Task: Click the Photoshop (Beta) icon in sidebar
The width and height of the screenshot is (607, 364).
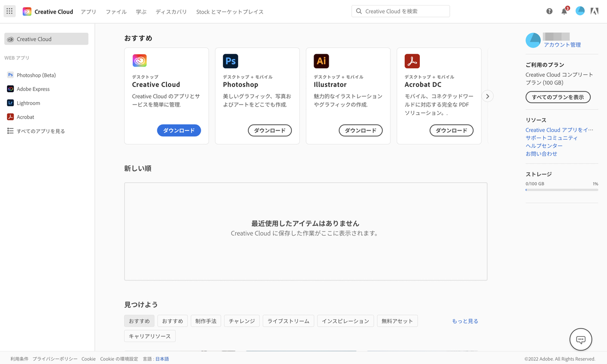Action: click(10, 75)
